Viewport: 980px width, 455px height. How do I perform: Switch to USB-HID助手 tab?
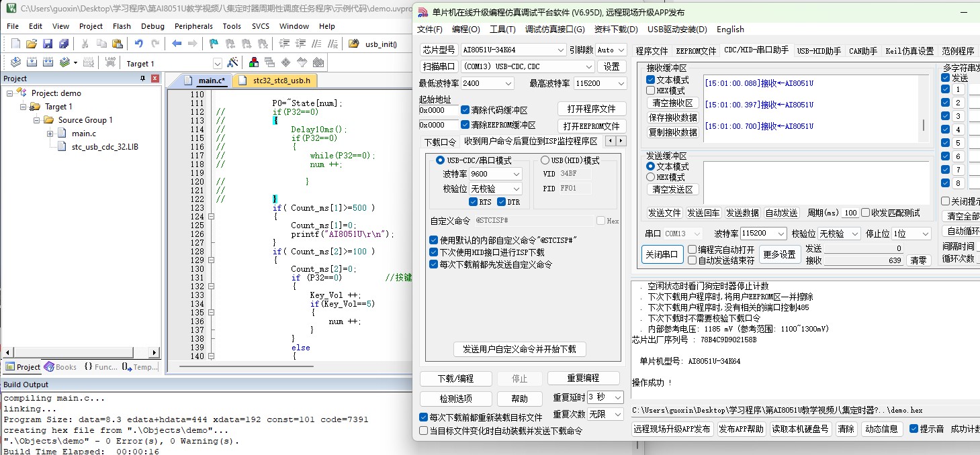(819, 51)
